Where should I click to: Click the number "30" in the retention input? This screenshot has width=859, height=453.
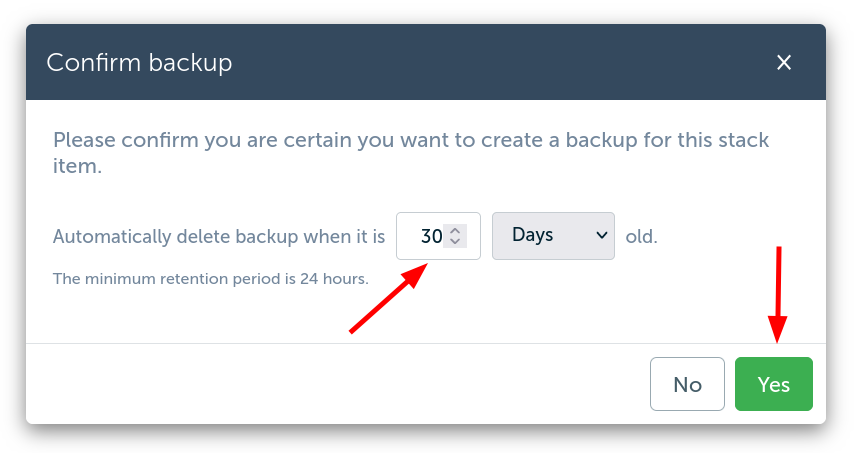click(431, 237)
